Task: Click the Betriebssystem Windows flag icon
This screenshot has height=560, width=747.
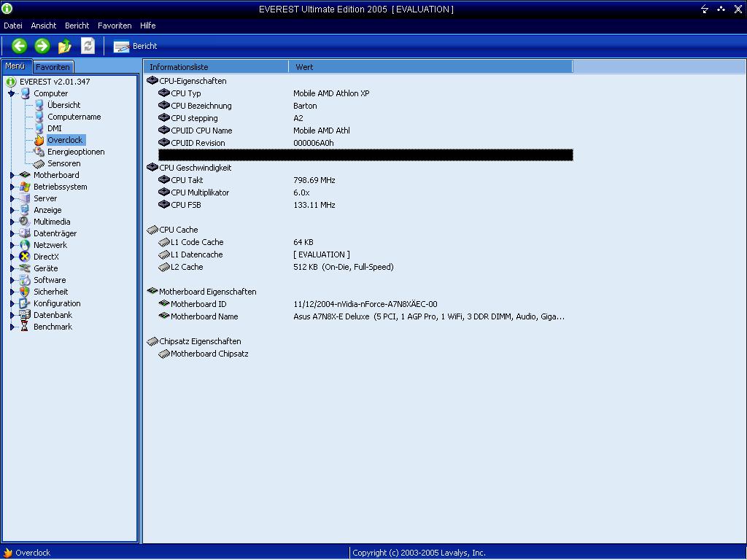Action: [25, 187]
